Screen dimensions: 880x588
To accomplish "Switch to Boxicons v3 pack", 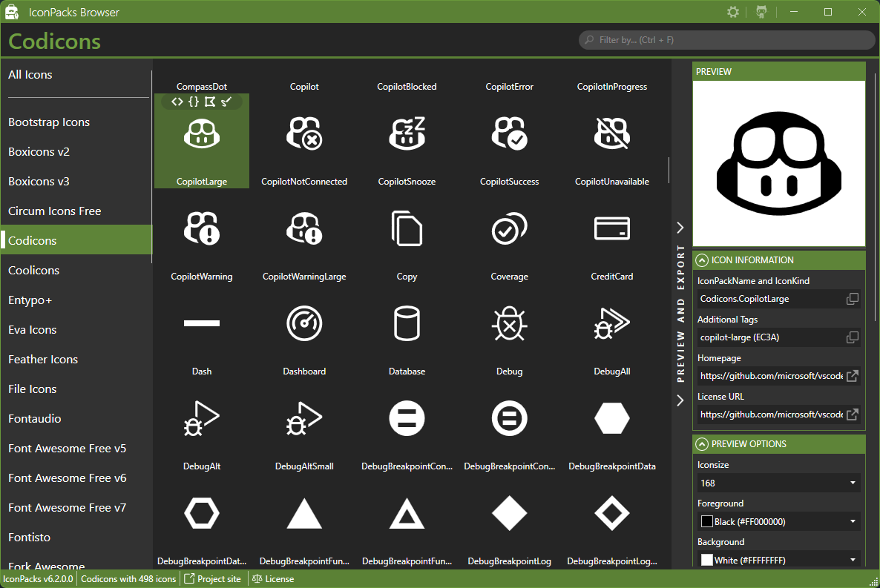I will (76, 182).
